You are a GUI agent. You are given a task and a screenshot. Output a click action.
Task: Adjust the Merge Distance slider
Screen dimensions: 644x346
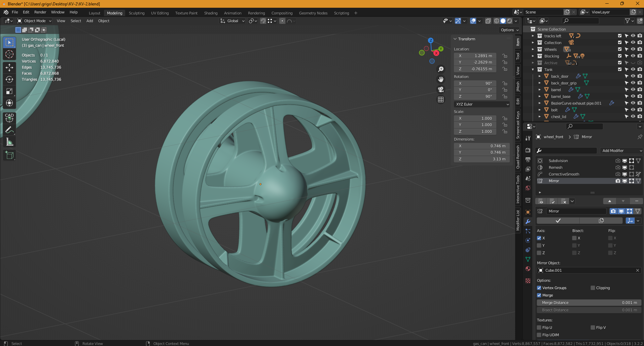[589, 303]
